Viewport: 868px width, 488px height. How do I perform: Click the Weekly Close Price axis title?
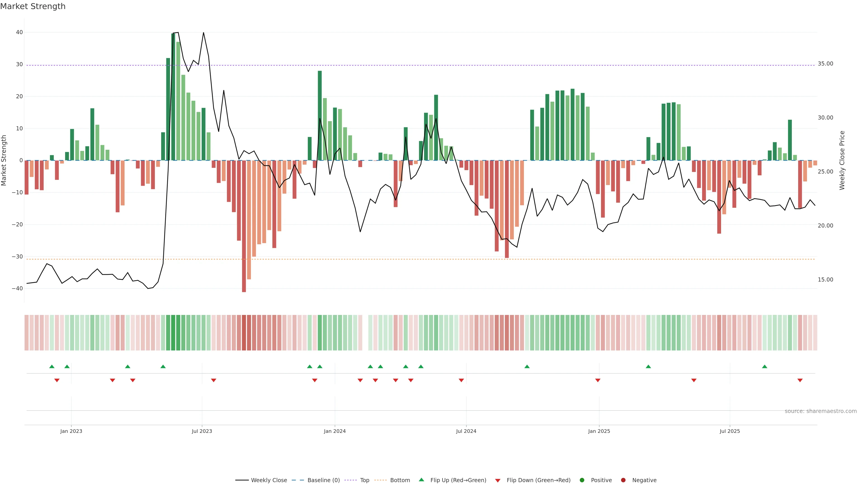coord(842,160)
